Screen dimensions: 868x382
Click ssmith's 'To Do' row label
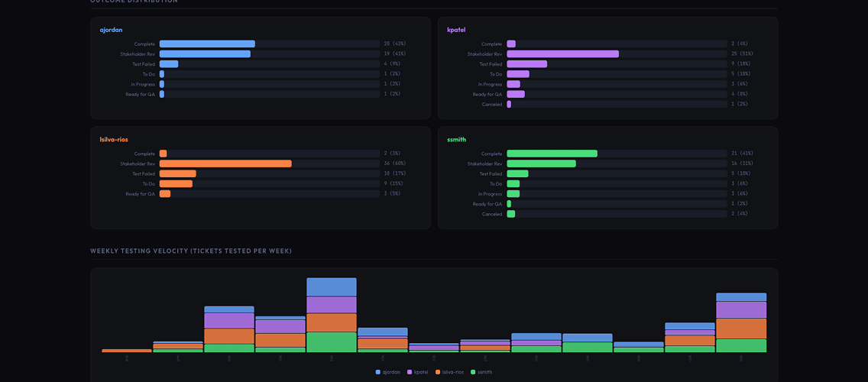coord(495,184)
